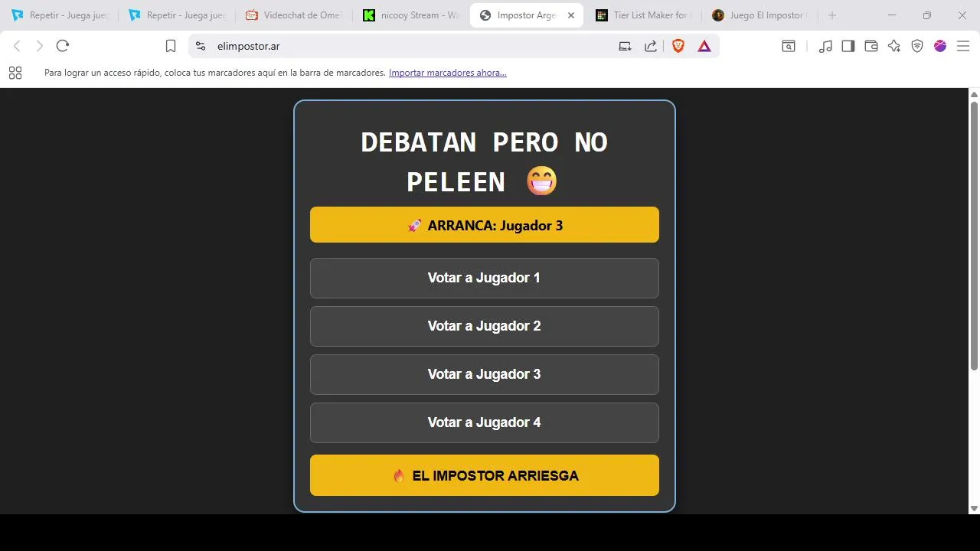Open the Brave Rewards triangle icon
980x551 pixels.
[x=704, y=46]
